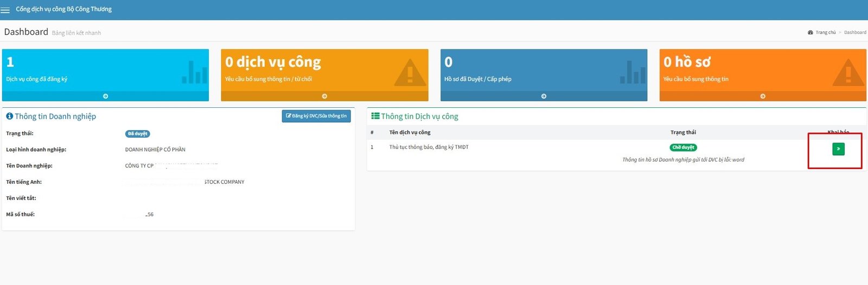Click Đăng ký DVC/Sửa thông tin button
Image resolution: width=868 pixels, height=285 pixels.
click(x=316, y=116)
